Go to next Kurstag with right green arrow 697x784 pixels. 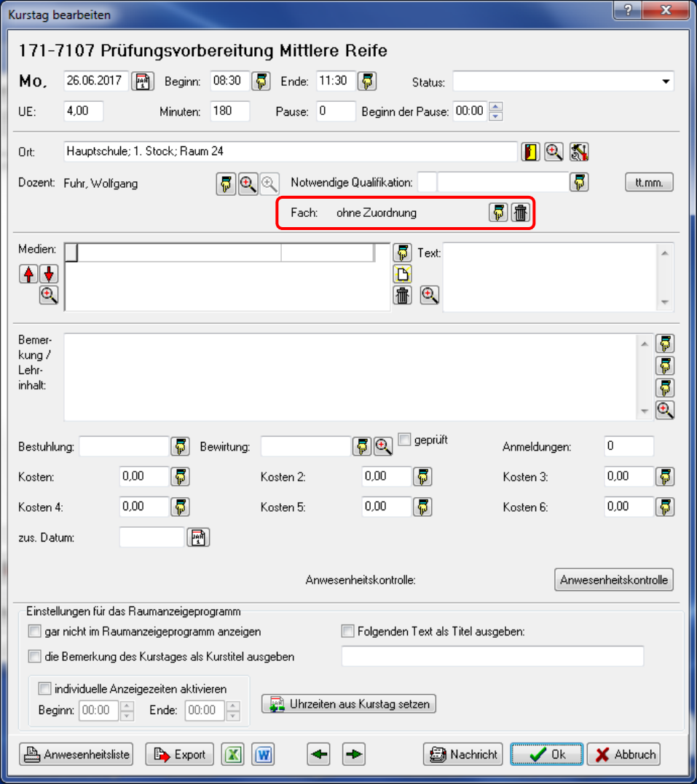pyautogui.click(x=354, y=754)
